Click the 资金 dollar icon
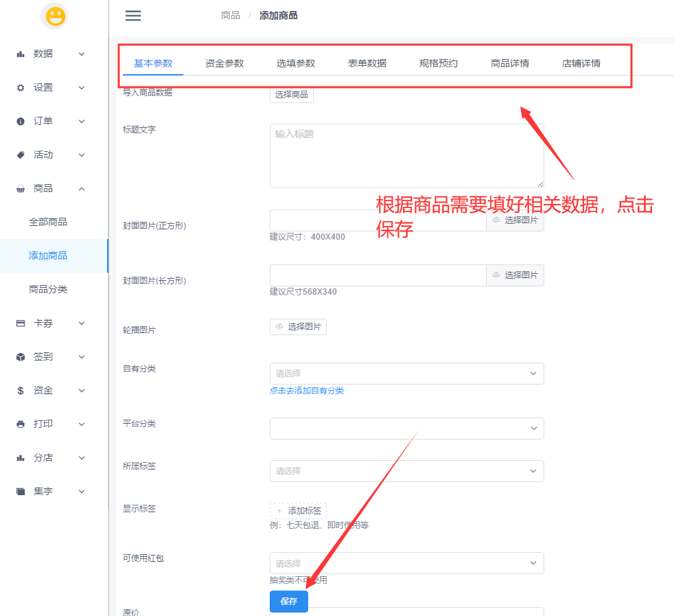Image resolution: width=674 pixels, height=616 pixels. (x=20, y=391)
